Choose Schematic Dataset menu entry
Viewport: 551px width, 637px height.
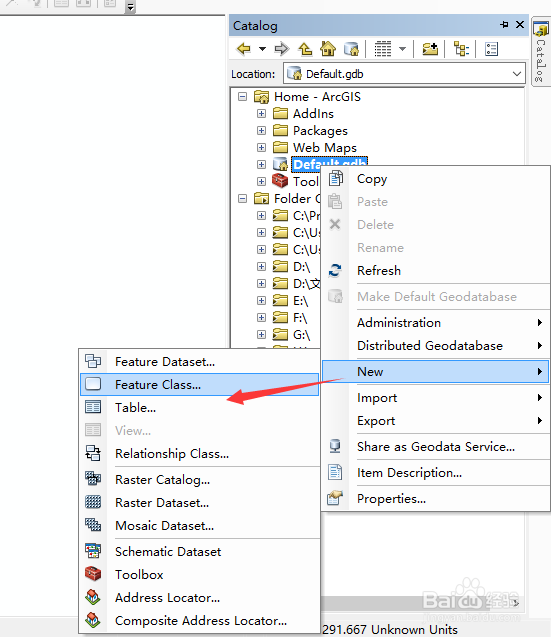(200, 552)
